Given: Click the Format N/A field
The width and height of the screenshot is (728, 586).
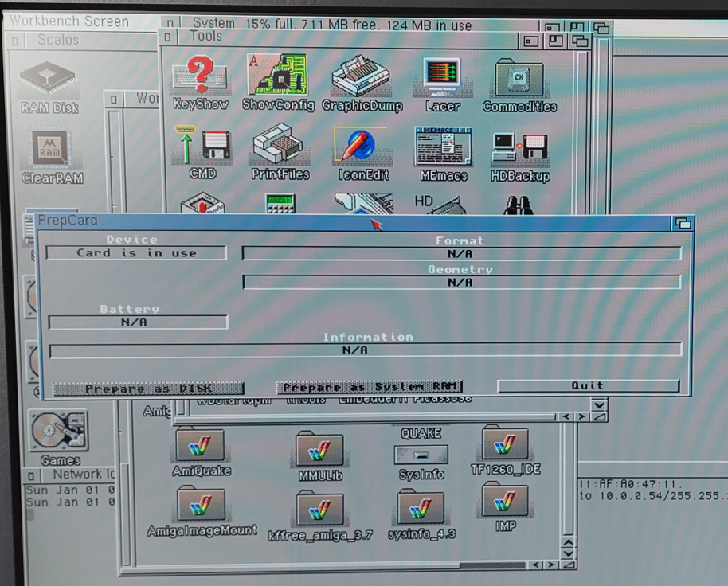Looking at the screenshot, I should [x=462, y=254].
